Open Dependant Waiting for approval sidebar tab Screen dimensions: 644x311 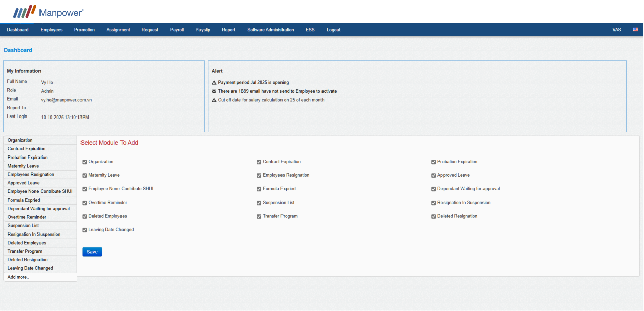pyautogui.click(x=40, y=209)
